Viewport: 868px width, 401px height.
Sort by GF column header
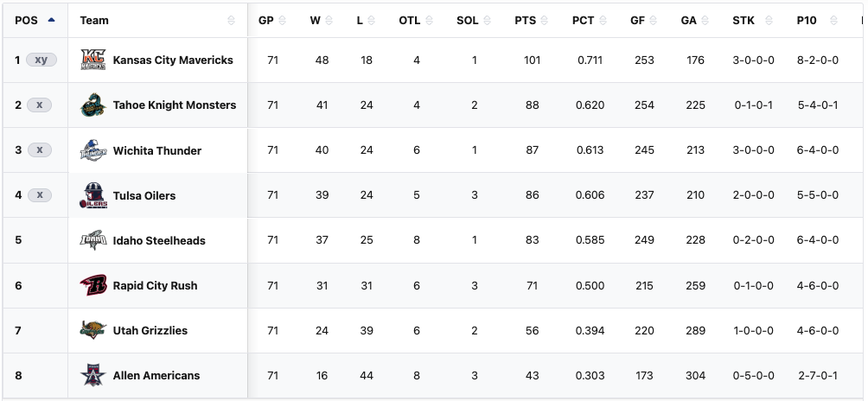click(x=637, y=20)
